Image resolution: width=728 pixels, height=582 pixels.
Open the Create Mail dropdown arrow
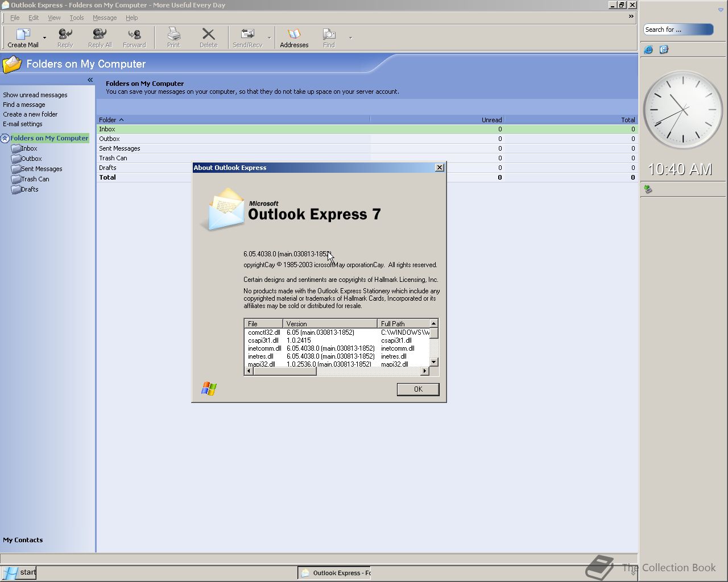[x=44, y=38]
